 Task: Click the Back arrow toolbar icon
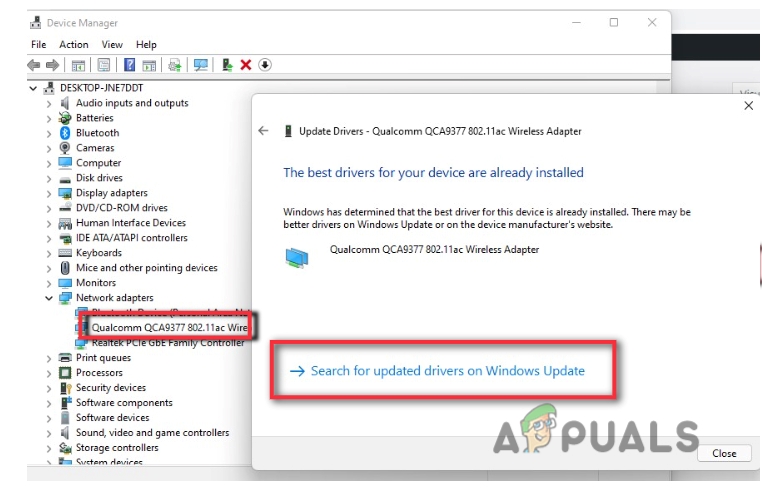(34, 65)
